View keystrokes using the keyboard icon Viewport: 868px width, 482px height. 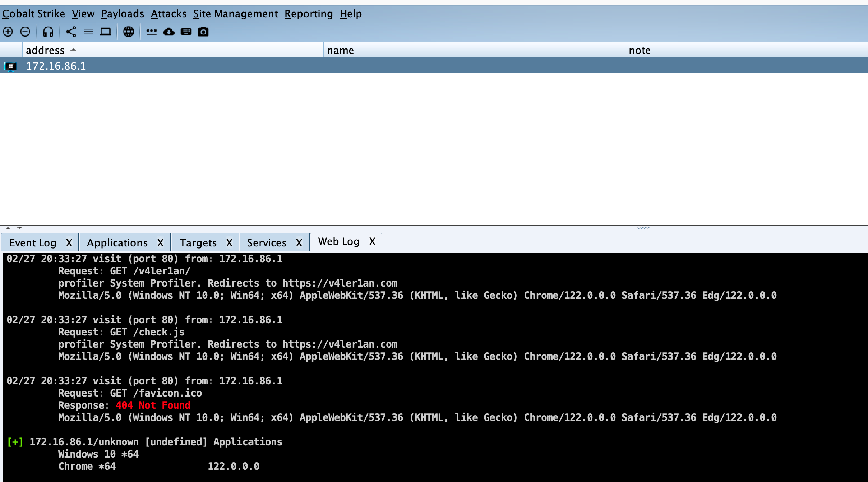click(186, 32)
